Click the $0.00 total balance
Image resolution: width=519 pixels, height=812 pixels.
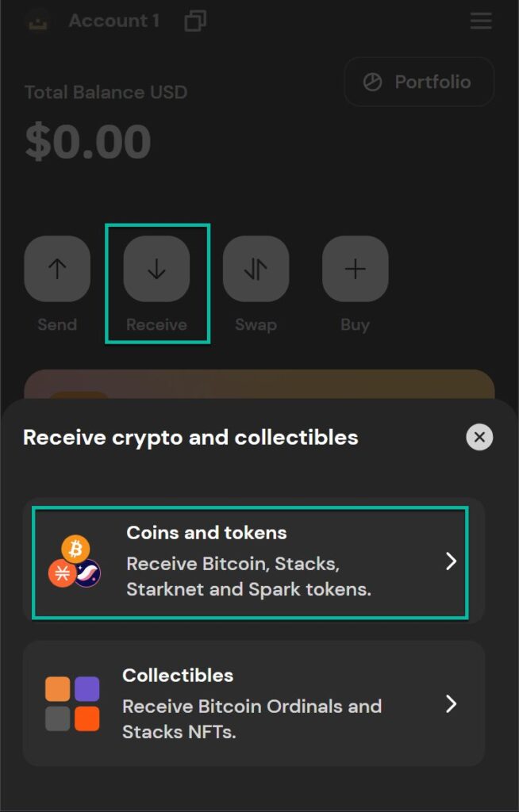point(87,141)
